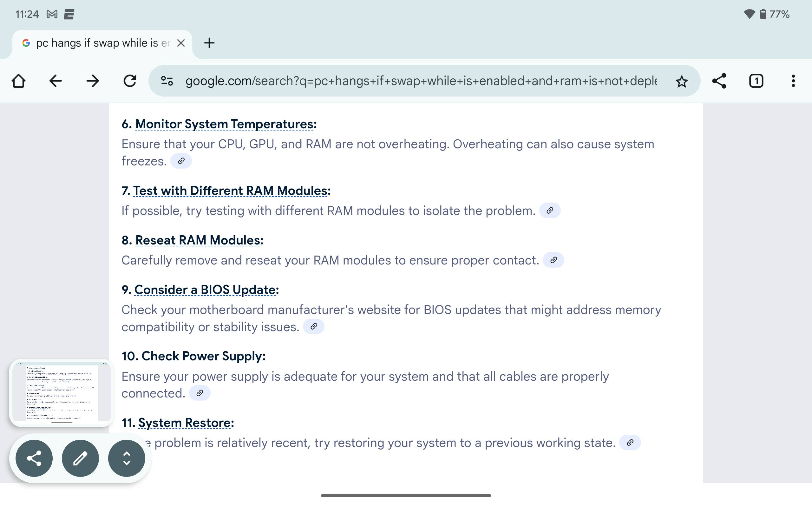Open site settings icon in address bar
The width and height of the screenshot is (812, 508).
point(167,81)
